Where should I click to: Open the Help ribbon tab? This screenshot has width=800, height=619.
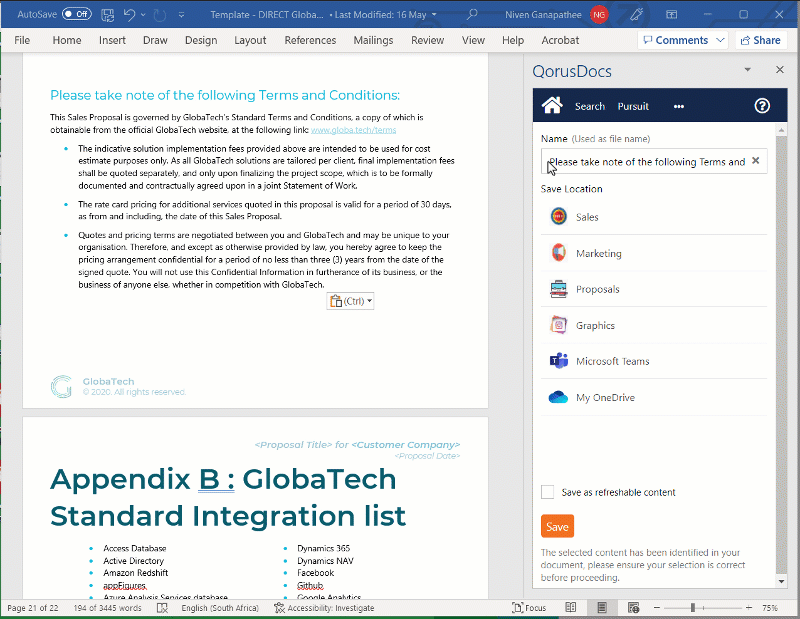[x=513, y=40]
